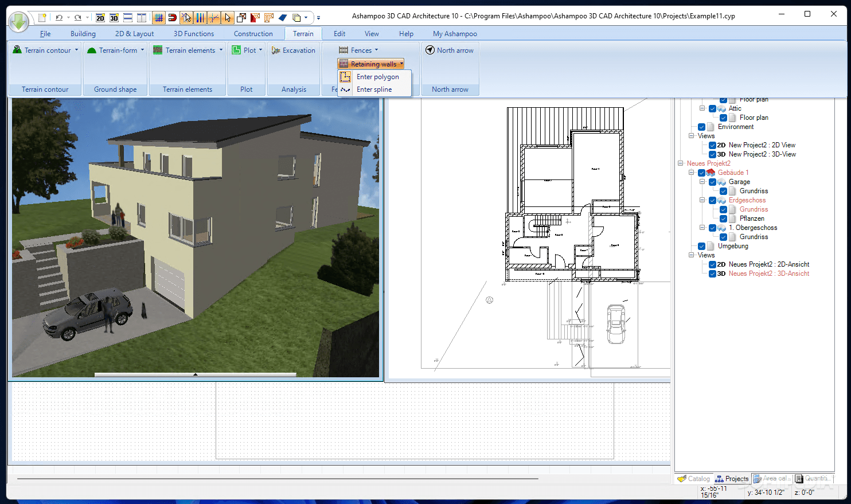Choose Enter spline from Retaining walls menu
The width and height of the screenshot is (851, 504).
[x=374, y=89]
